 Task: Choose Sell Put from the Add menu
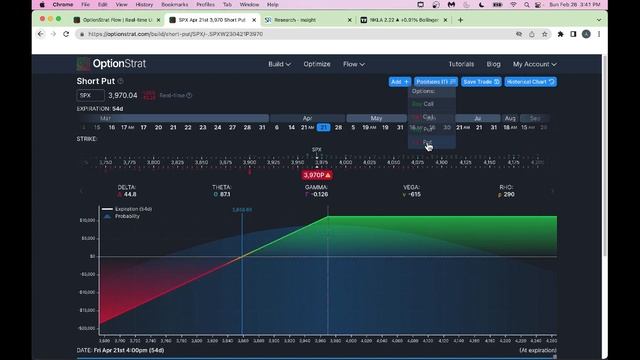point(432,142)
